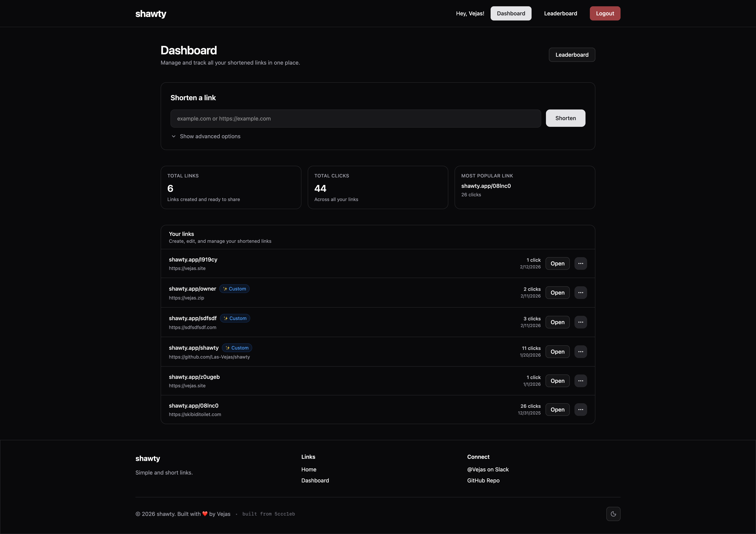Screen dimensions: 756x534
Task: Open more options for shawty.app/l919cy link
Action: tap(581, 263)
